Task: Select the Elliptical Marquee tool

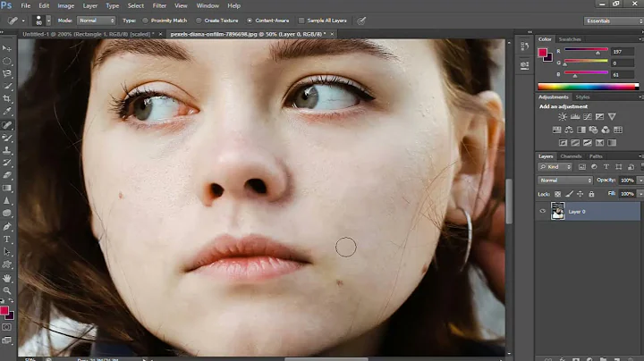Action: tap(7, 61)
